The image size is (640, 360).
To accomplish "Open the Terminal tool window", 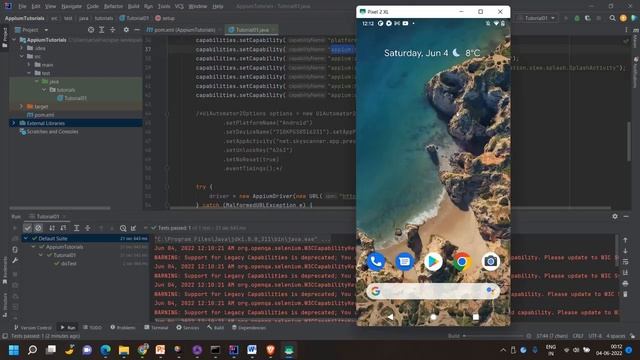I will (156, 327).
